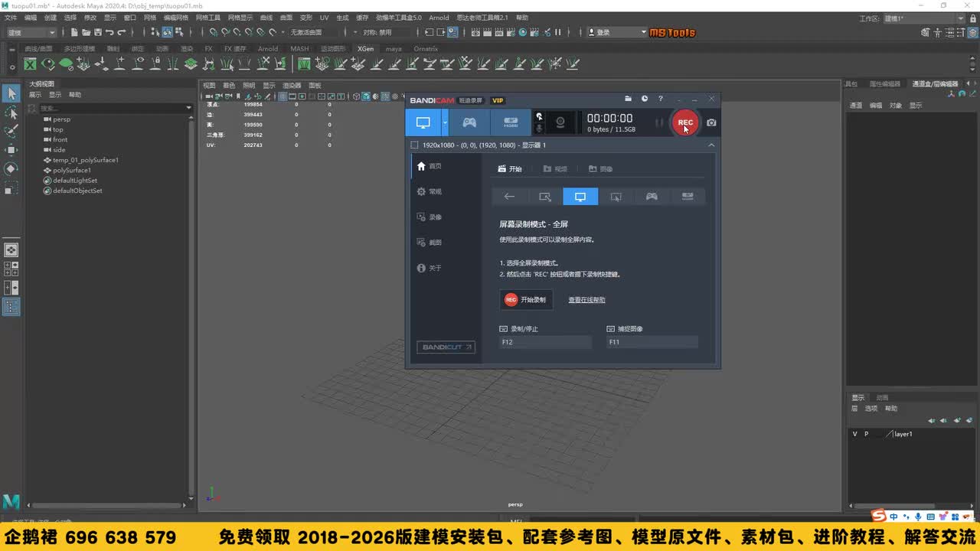Viewport: 980px width, 551px height.
Task: Click the MS Tools logo button
Action: pyautogui.click(x=672, y=32)
